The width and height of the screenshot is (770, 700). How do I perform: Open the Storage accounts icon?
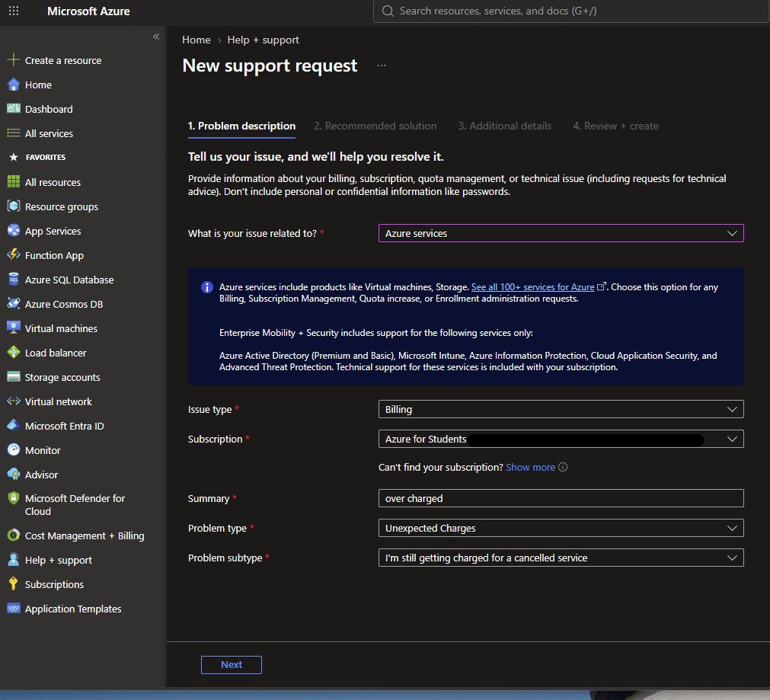point(14,377)
